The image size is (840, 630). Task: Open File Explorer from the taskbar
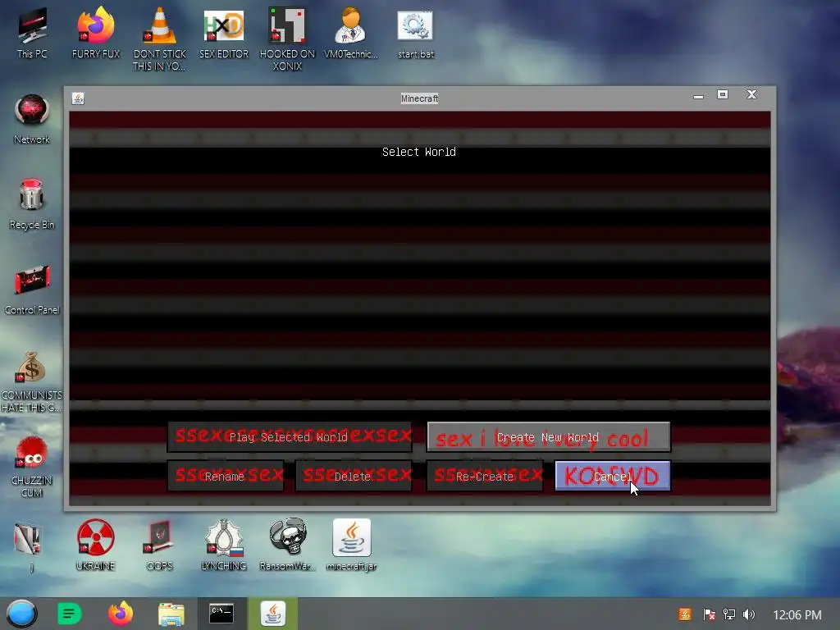tap(171, 614)
